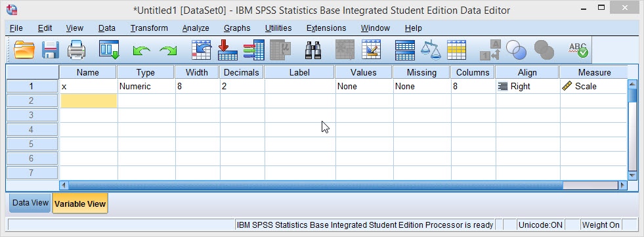Open the View menu
644x237 pixels.
coord(74,28)
